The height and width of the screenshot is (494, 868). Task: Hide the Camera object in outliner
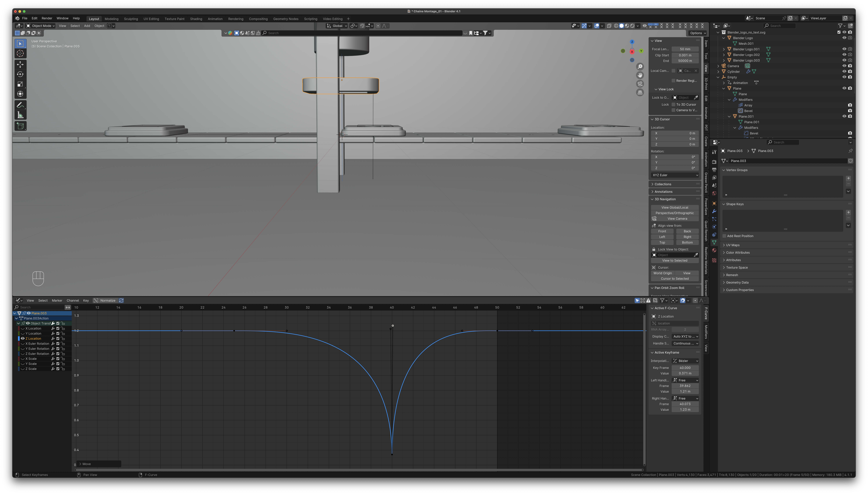coord(844,66)
